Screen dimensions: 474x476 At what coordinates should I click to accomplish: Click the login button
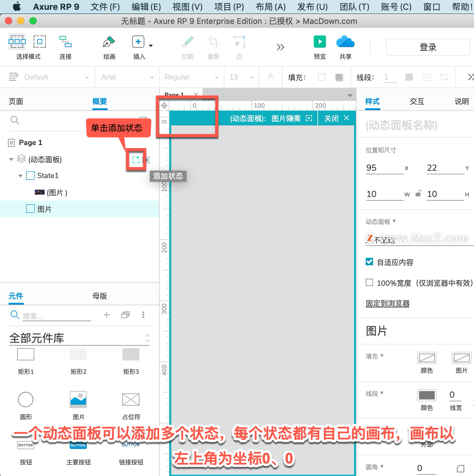428,47
